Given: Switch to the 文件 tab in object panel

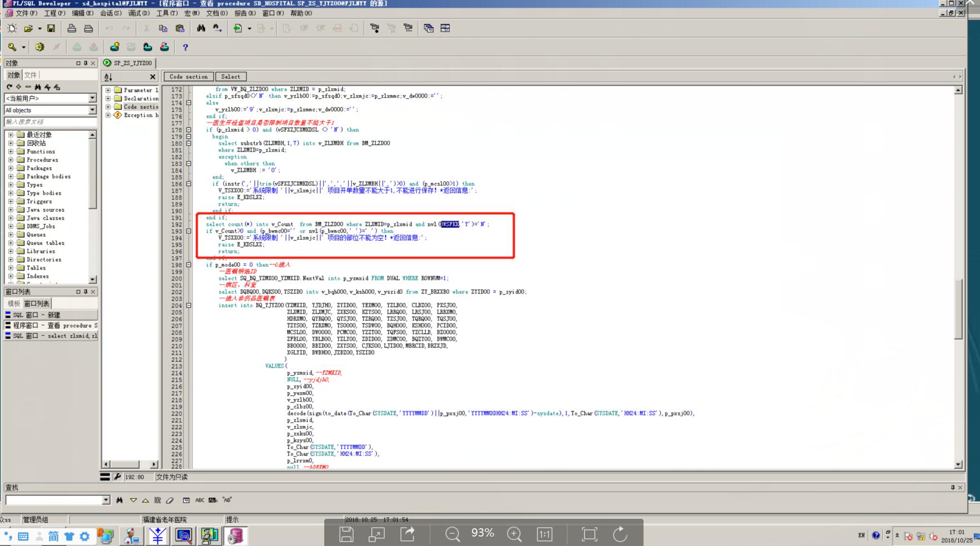Looking at the screenshot, I should pos(31,75).
